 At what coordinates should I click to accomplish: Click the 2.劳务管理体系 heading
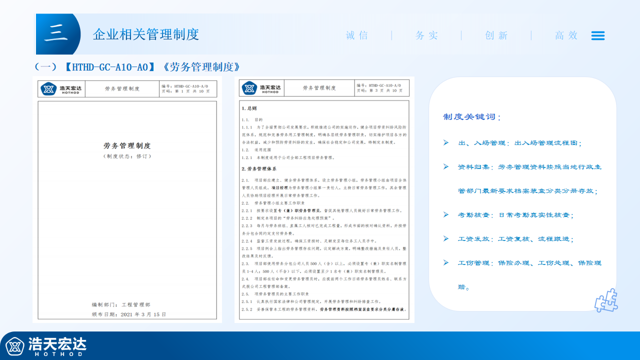pyautogui.click(x=259, y=169)
